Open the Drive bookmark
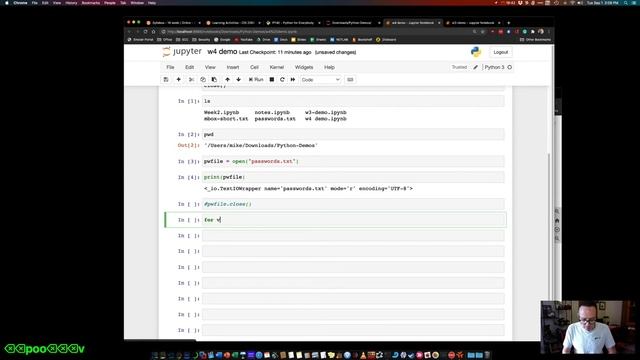The width and height of the screenshot is (640, 360). point(264,40)
